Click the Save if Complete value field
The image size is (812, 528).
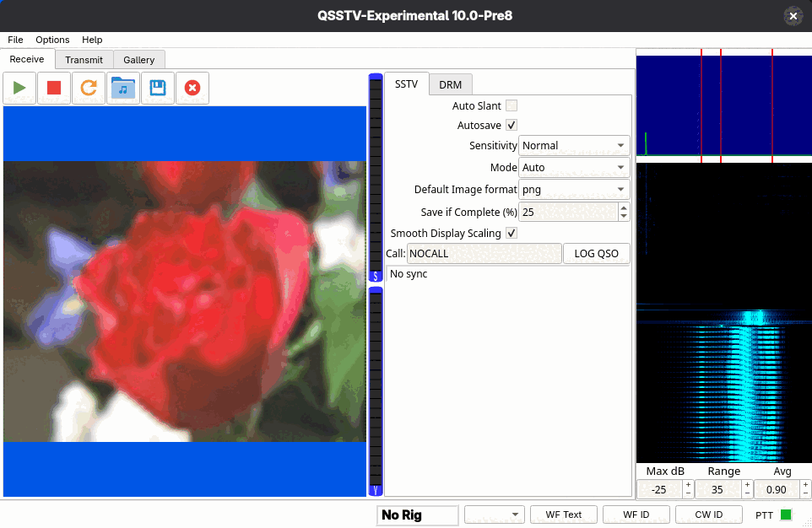pyautogui.click(x=569, y=212)
